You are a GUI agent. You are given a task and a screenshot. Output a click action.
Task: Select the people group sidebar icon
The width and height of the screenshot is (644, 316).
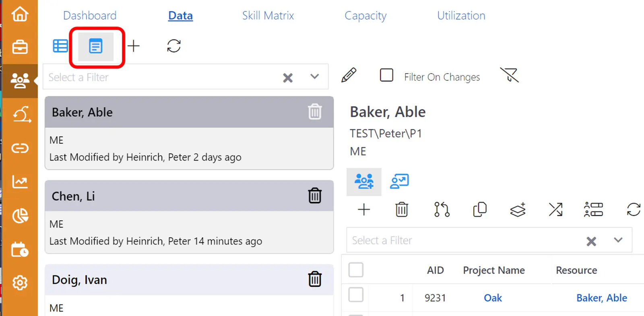[x=20, y=81]
